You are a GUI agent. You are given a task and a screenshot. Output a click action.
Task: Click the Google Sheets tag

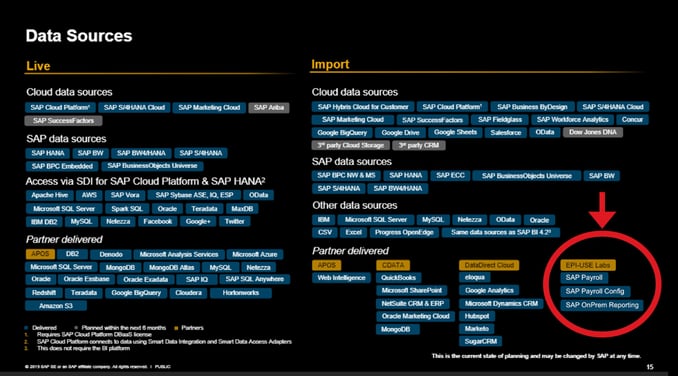[455, 132]
